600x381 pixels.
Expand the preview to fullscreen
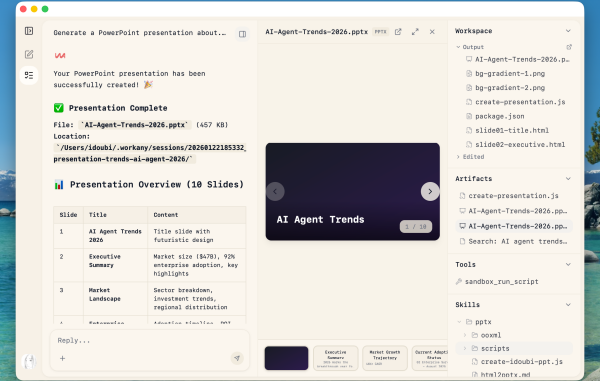click(415, 32)
